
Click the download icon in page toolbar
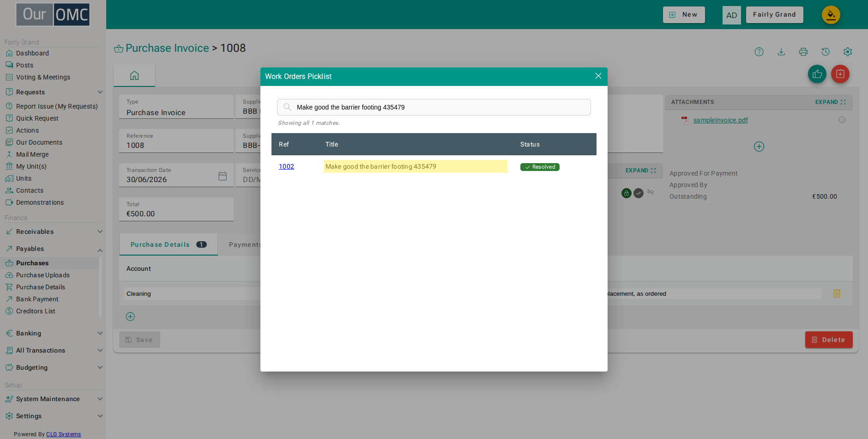781,52
